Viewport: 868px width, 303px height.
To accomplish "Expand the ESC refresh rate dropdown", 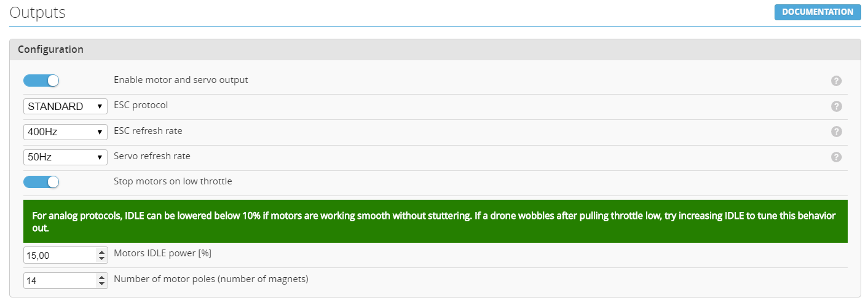I will pos(65,132).
